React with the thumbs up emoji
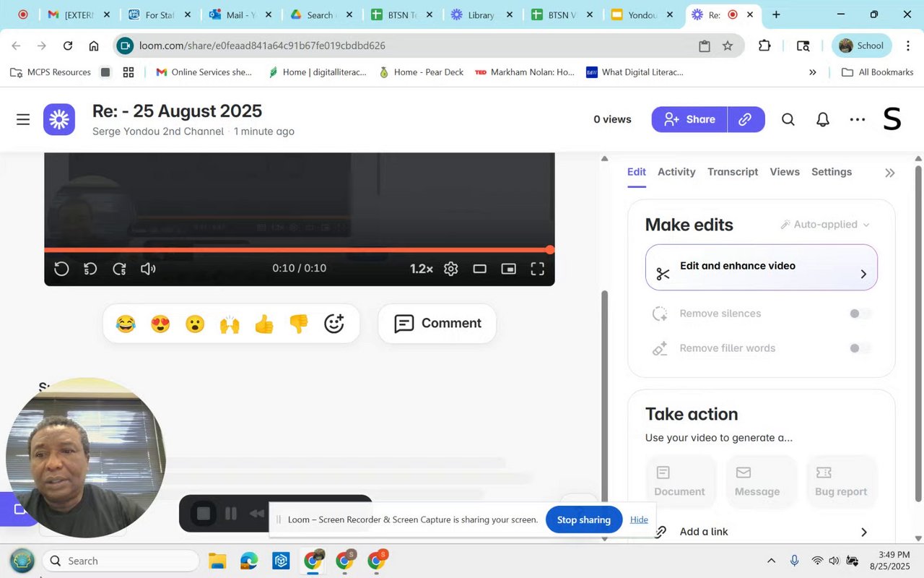 click(264, 324)
